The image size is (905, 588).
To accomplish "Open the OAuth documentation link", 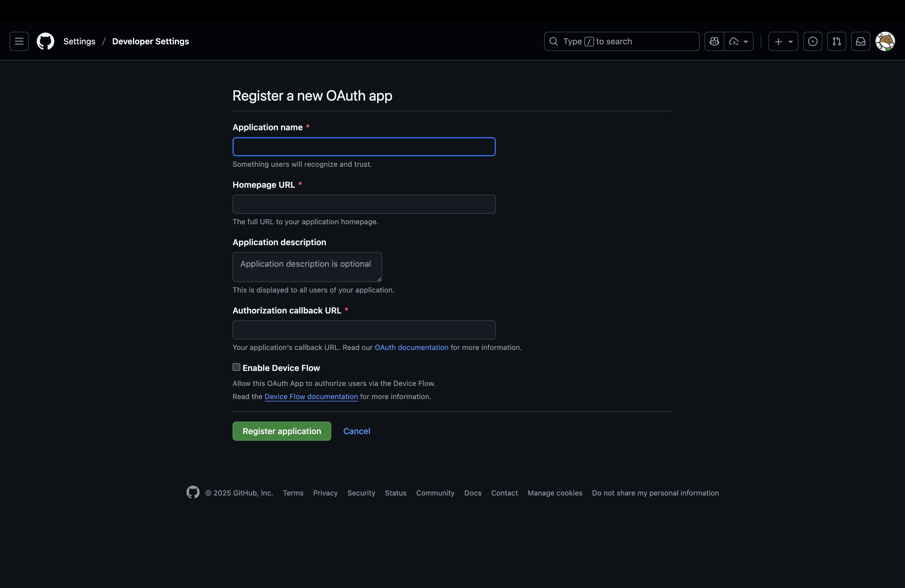I will (411, 347).
